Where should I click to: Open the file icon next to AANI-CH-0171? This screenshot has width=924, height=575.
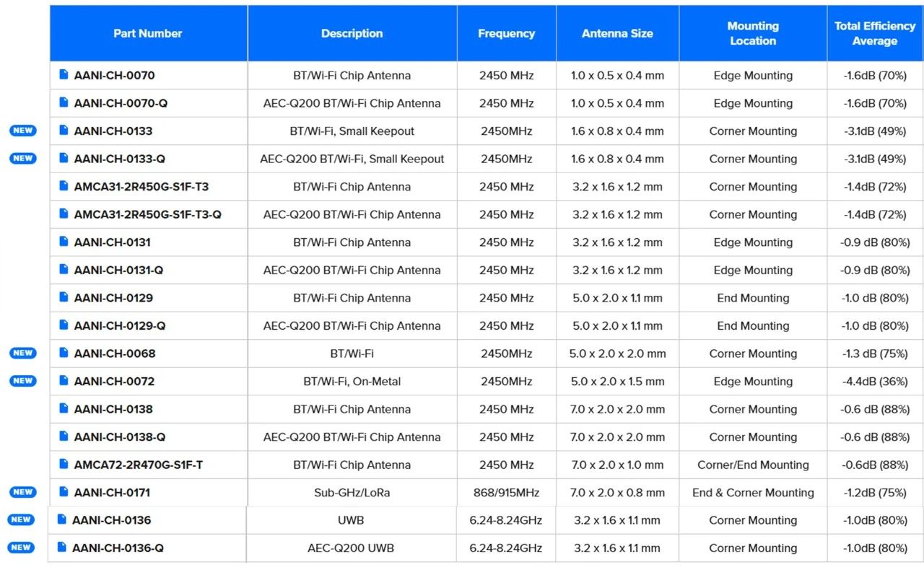(64, 492)
